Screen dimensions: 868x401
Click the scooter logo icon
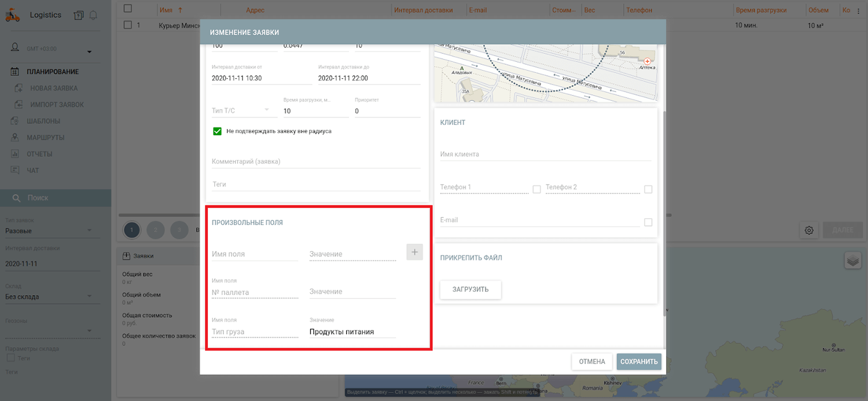pyautogui.click(x=13, y=16)
